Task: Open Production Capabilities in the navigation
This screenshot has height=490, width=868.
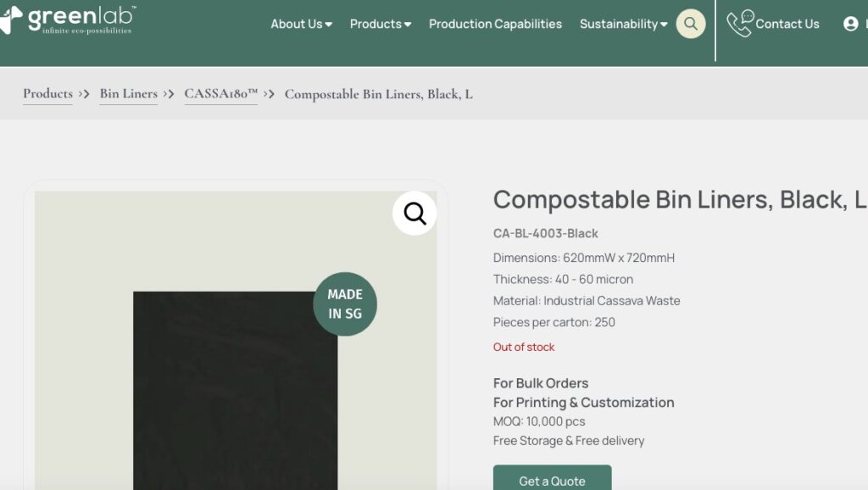Action: click(x=495, y=24)
